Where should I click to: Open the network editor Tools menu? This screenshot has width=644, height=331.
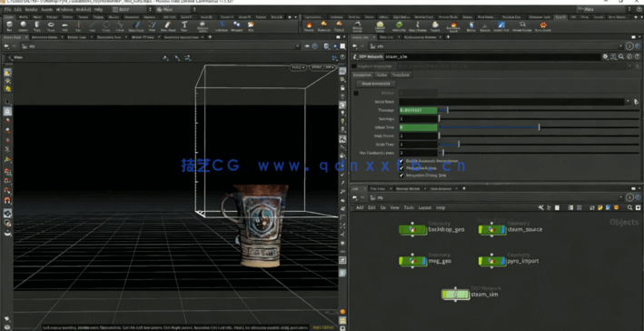coord(408,207)
